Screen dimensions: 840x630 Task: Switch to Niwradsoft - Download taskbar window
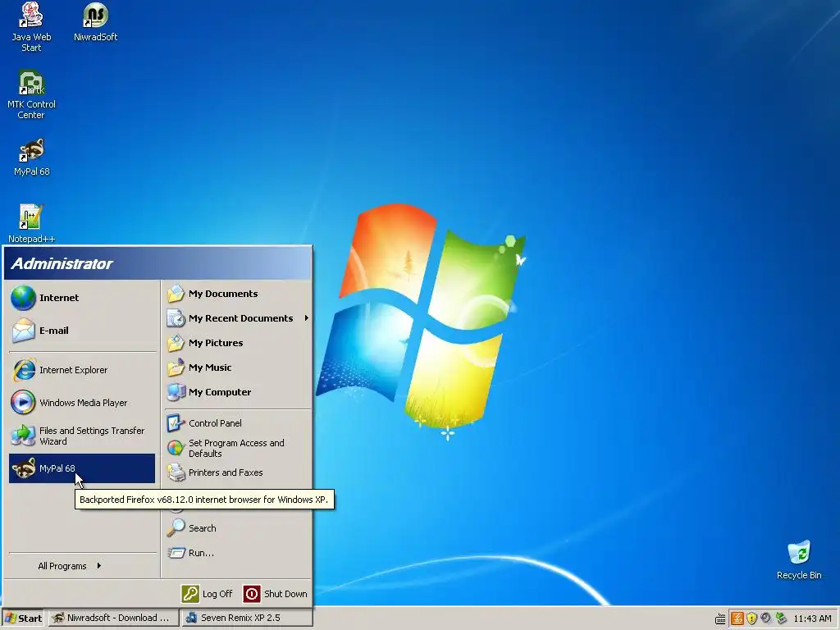[112, 619]
